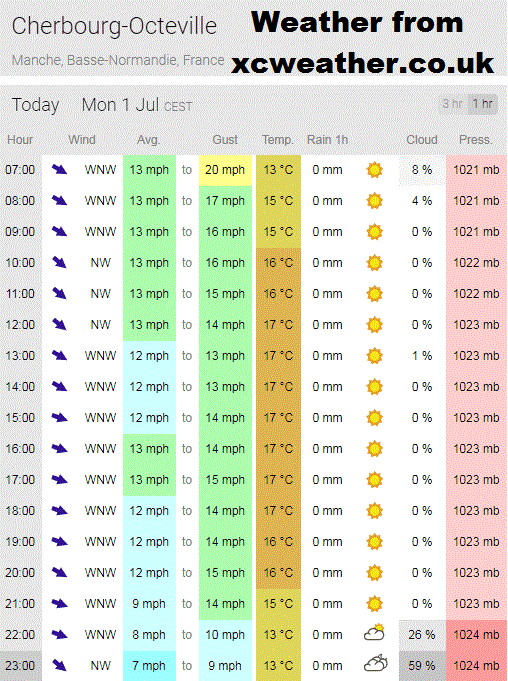Screen dimensions: 508x681
Task: Click the Manche, Basse-Normandie, France subtitle
Action: point(118,60)
